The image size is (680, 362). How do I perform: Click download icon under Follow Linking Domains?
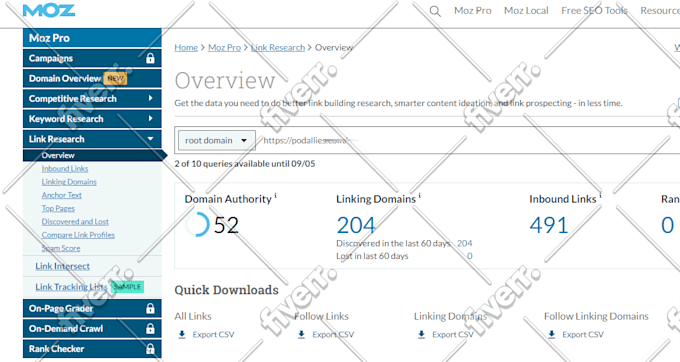tap(551, 334)
